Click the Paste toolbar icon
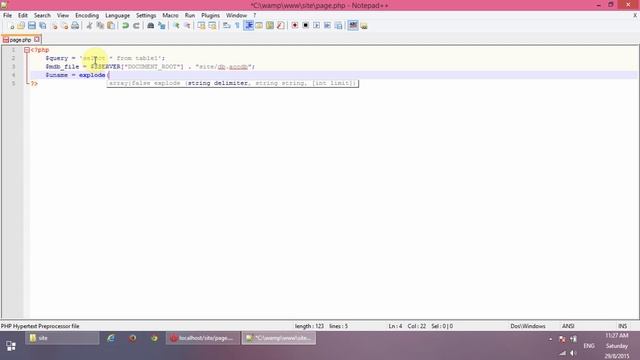 tap(111, 26)
